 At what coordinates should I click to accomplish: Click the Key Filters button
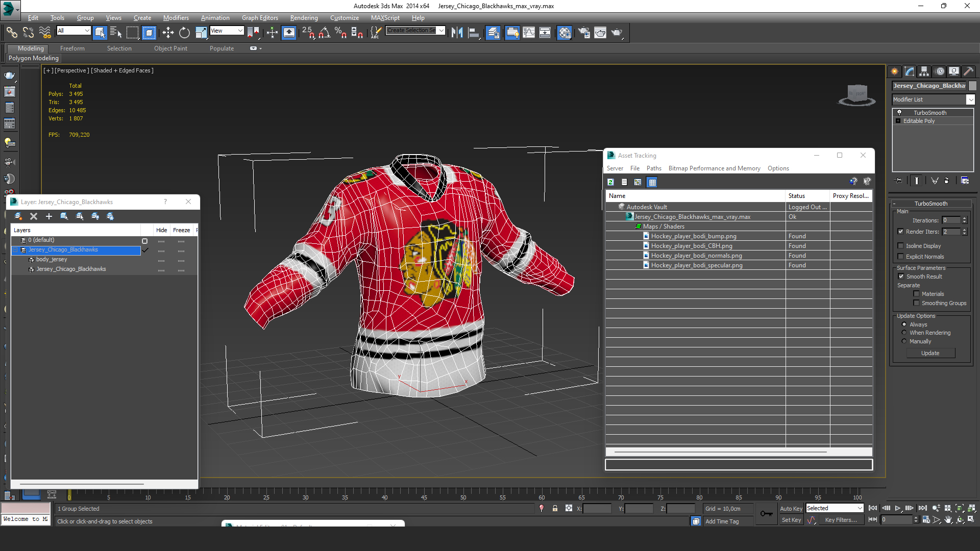841,520
